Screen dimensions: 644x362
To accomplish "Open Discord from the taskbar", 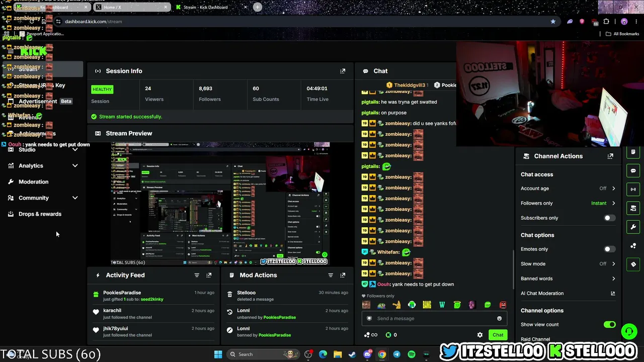I will click(367, 354).
